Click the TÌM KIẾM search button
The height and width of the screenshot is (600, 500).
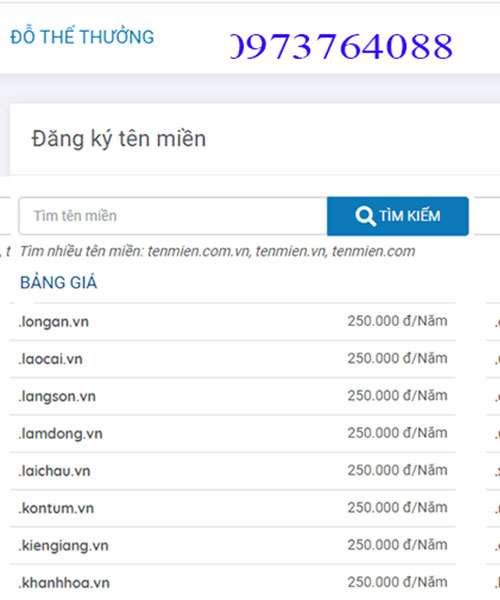398,216
